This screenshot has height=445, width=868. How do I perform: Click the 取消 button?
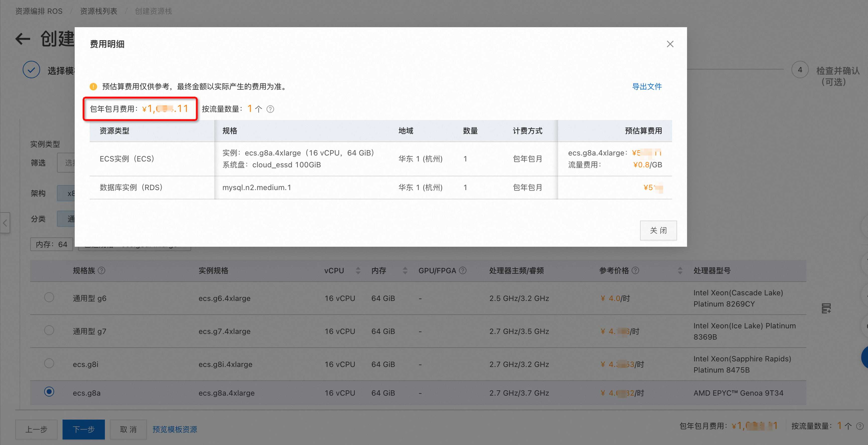tap(128, 429)
